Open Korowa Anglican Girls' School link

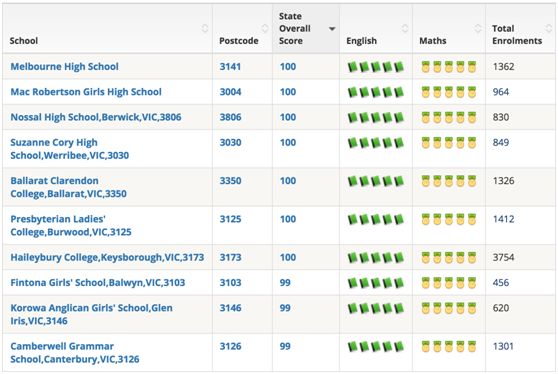point(91,314)
